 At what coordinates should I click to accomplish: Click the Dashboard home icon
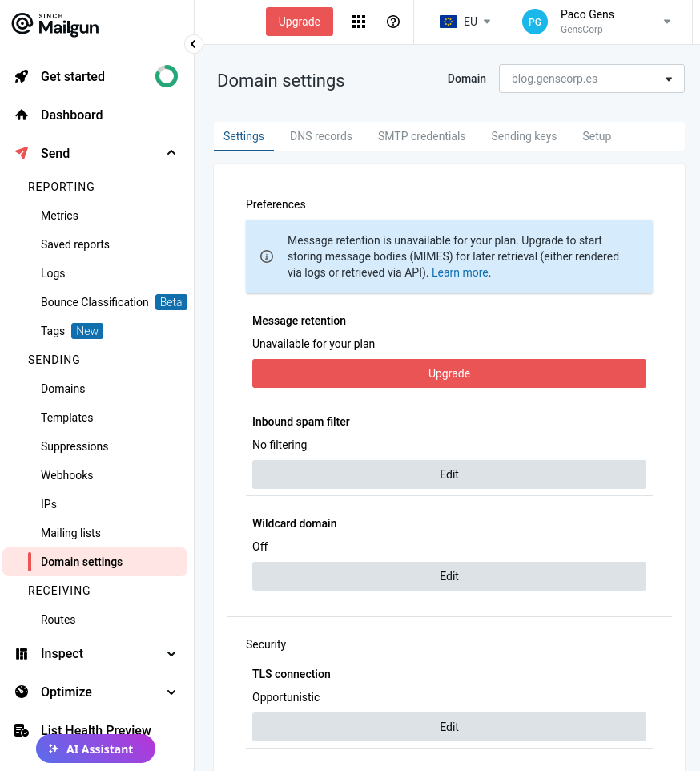(22, 115)
